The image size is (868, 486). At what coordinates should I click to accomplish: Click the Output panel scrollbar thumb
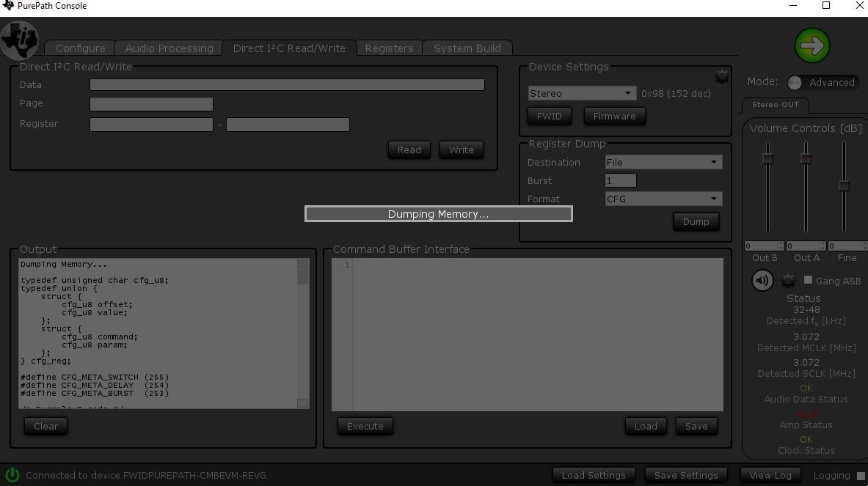point(303,276)
